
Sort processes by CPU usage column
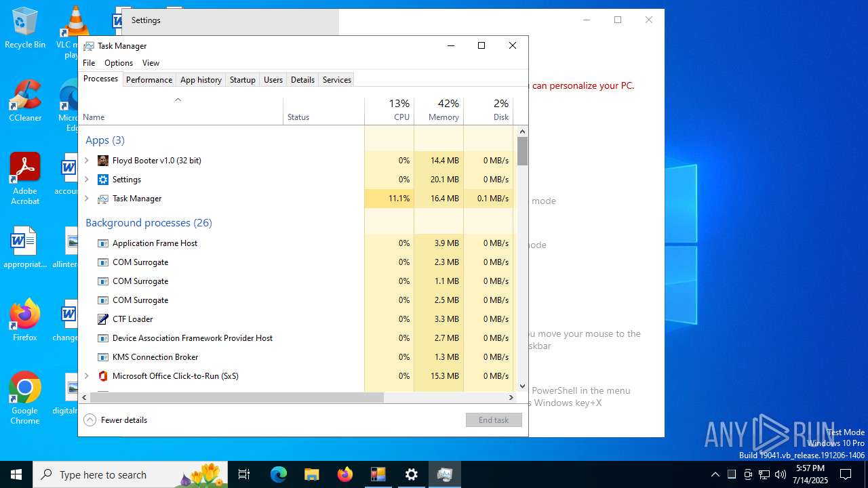pos(389,111)
